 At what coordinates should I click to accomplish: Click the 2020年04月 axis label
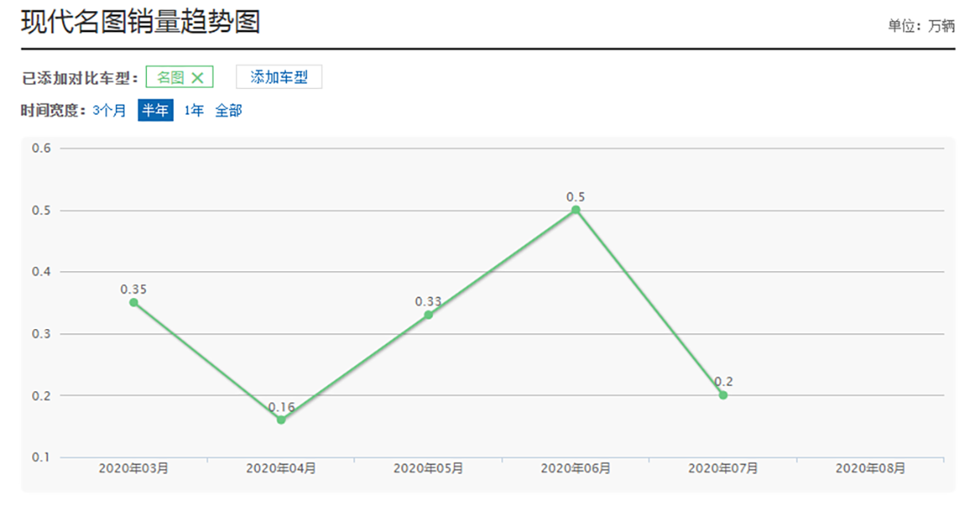pyautogui.click(x=281, y=468)
